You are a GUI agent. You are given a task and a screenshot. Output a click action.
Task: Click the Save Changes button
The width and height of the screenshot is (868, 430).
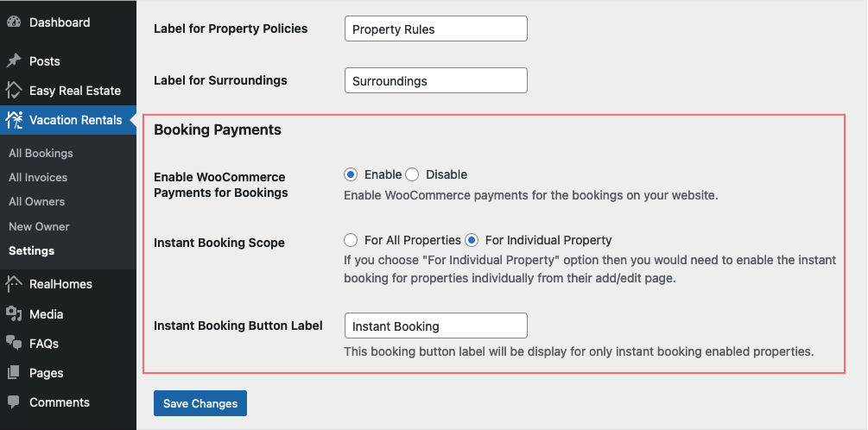click(200, 403)
